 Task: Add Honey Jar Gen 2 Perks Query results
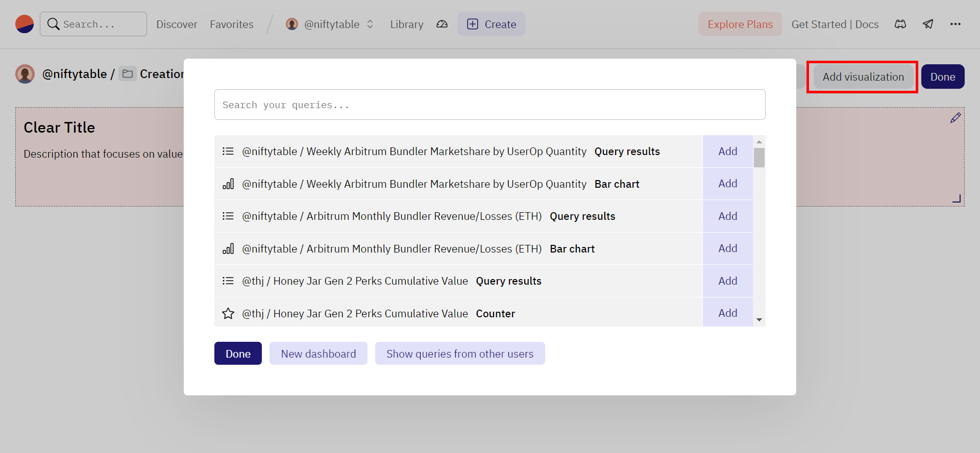point(728,281)
